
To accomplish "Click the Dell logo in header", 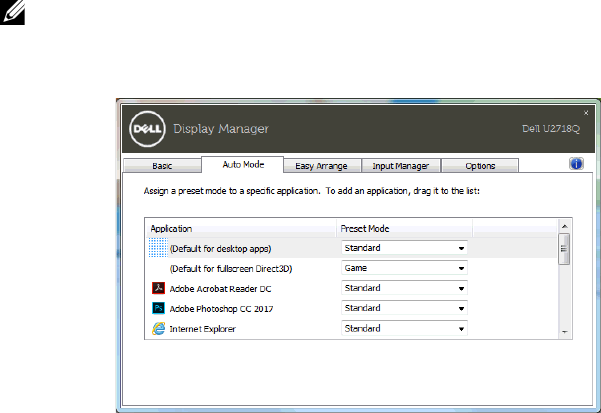I will tap(148, 129).
